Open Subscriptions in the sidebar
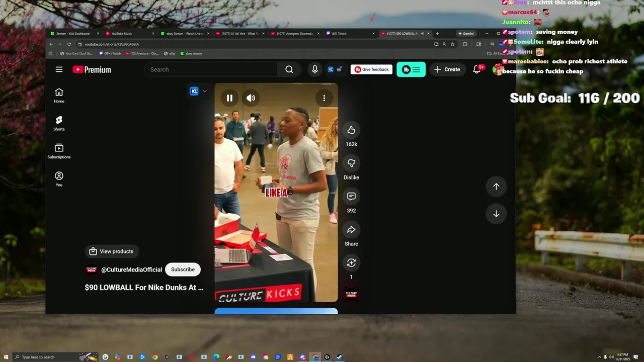 tap(59, 151)
